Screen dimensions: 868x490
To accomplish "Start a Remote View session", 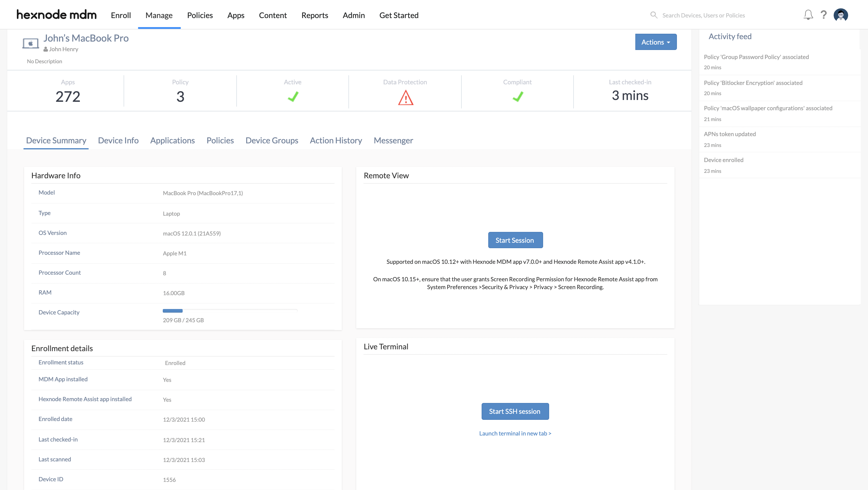I will pos(515,240).
